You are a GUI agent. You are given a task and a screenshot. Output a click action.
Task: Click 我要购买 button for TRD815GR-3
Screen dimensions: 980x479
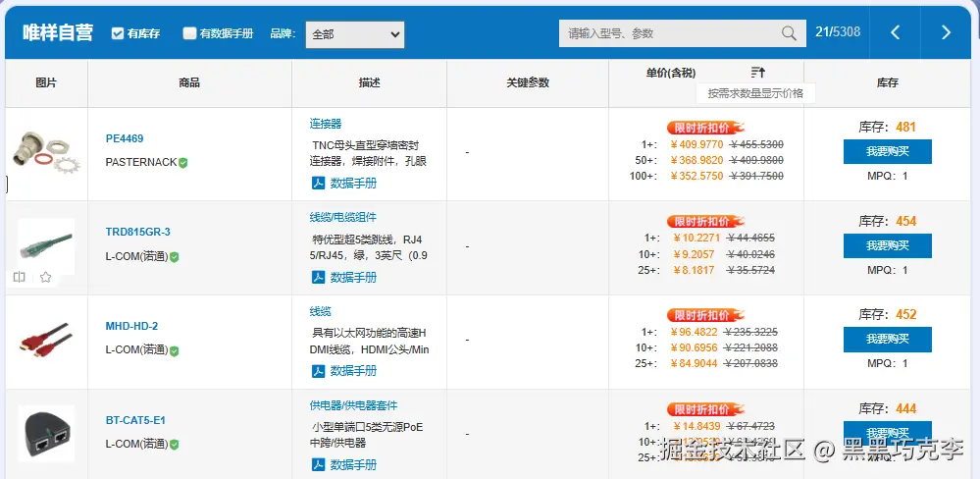click(x=888, y=245)
